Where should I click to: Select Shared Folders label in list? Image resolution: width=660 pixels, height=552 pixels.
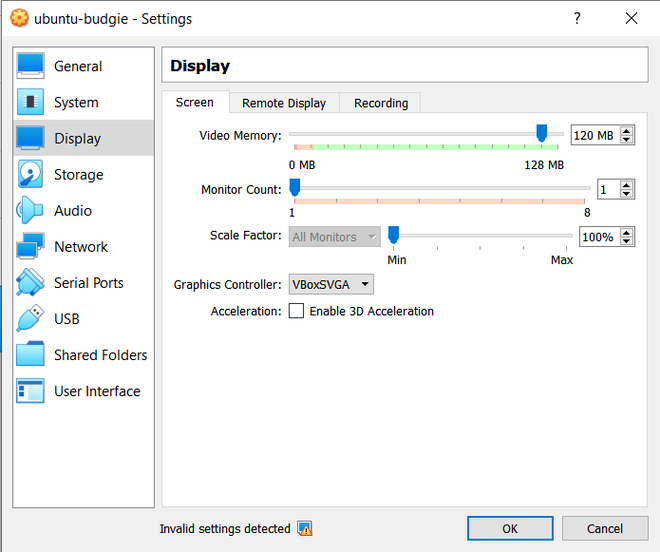click(101, 355)
